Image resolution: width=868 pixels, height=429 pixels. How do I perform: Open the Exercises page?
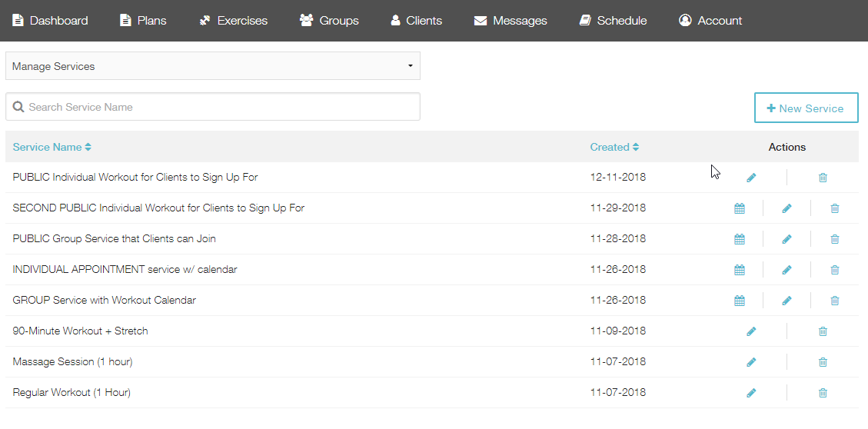[x=233, y=21]
